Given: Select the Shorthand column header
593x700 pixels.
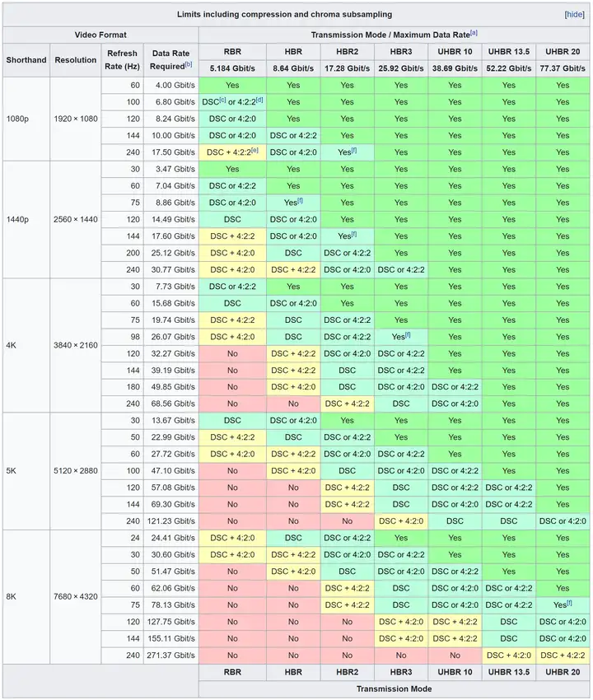Looking at the screenshot, I should [x=26, y=60].
